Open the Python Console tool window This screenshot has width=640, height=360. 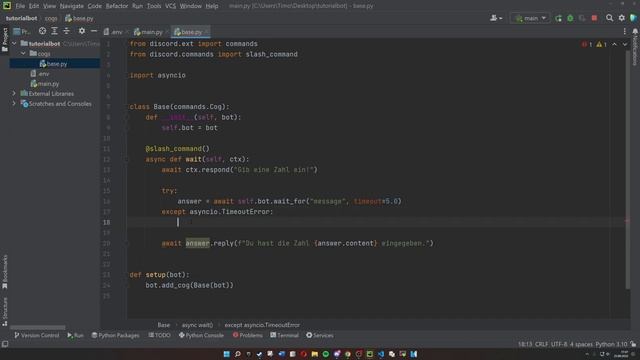pos(201,335)
